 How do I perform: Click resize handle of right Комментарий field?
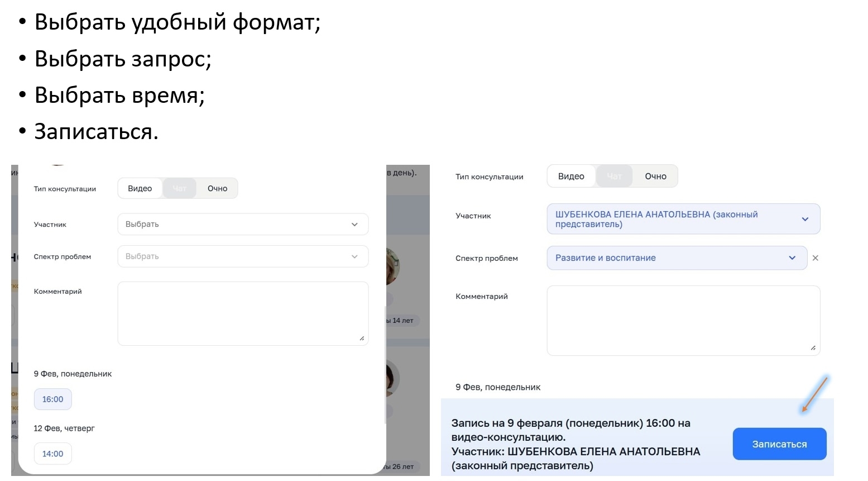(813, 348)
